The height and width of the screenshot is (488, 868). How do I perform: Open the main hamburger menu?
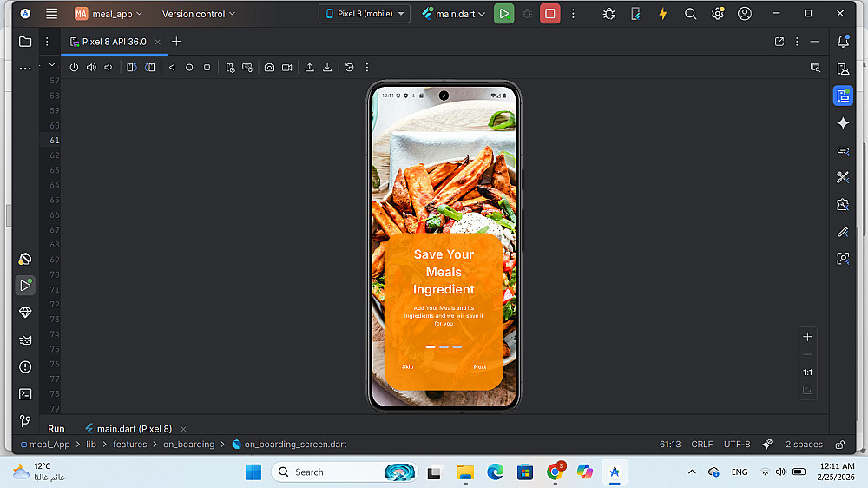(x=51, y=14)
